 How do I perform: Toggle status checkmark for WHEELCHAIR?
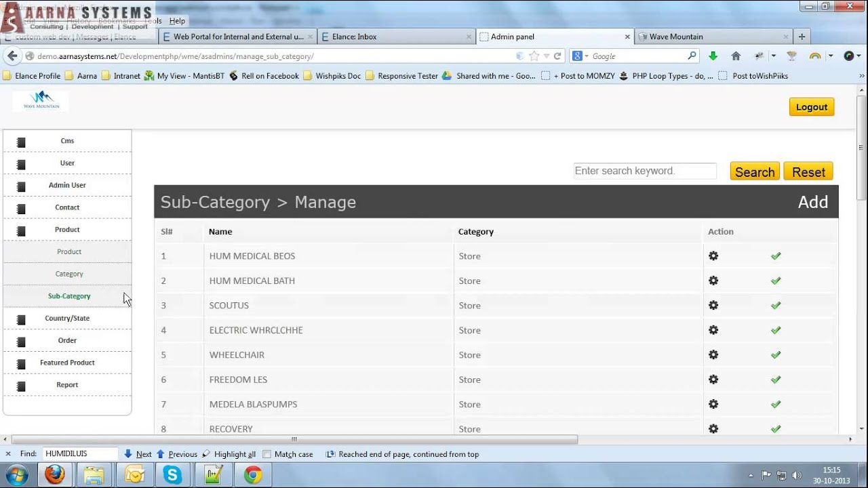click(776, 354)
